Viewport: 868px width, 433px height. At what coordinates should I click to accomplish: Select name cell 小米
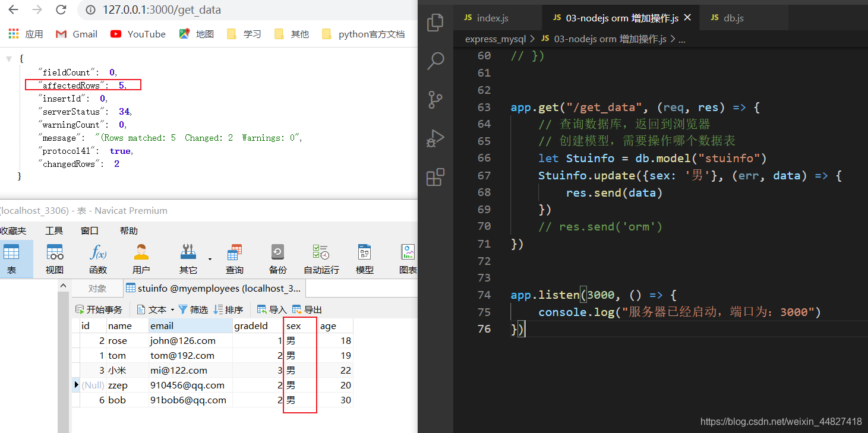127,371
